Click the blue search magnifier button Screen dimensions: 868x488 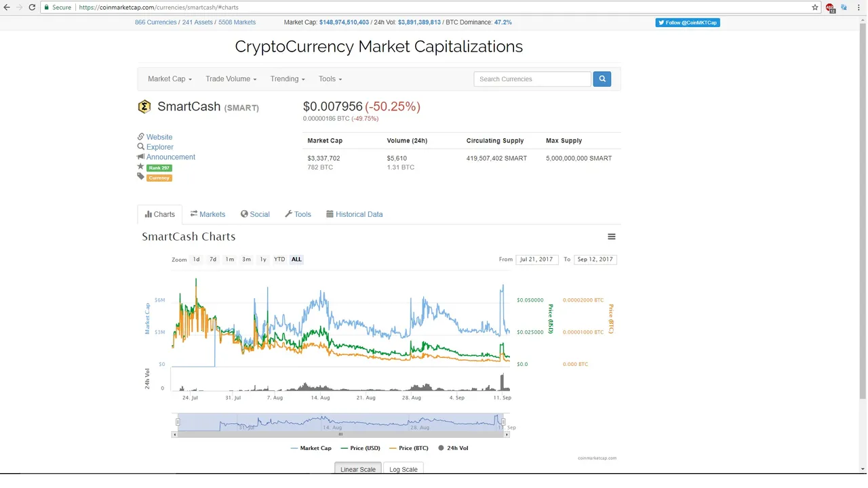[601, 79]
